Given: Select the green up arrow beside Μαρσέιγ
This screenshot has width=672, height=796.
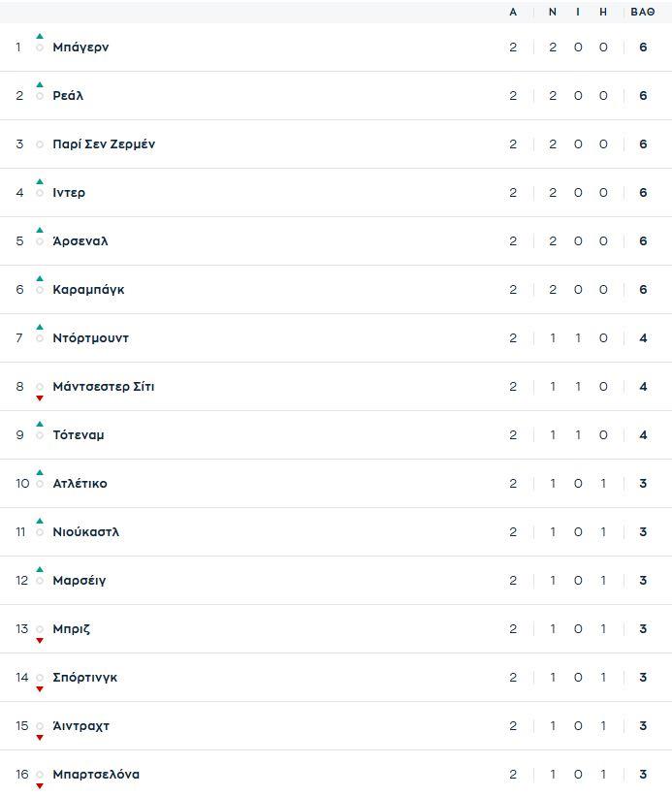Looking at the screenshot, I should point(40,569).
